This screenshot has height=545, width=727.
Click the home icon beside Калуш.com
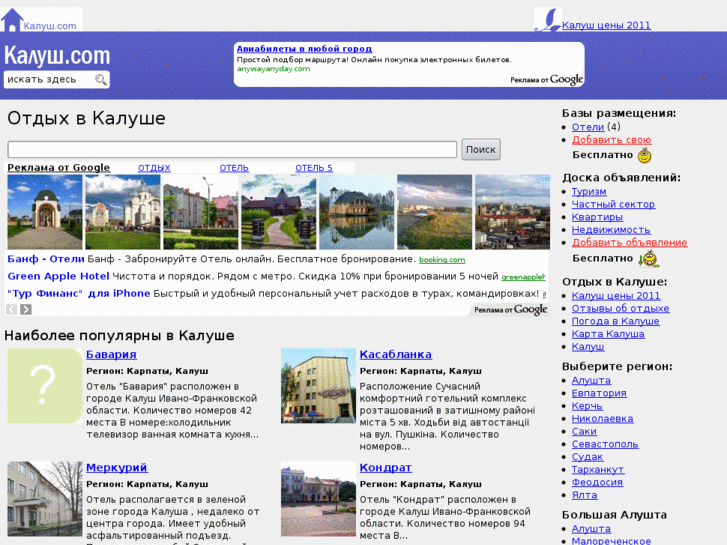[12, 20]
